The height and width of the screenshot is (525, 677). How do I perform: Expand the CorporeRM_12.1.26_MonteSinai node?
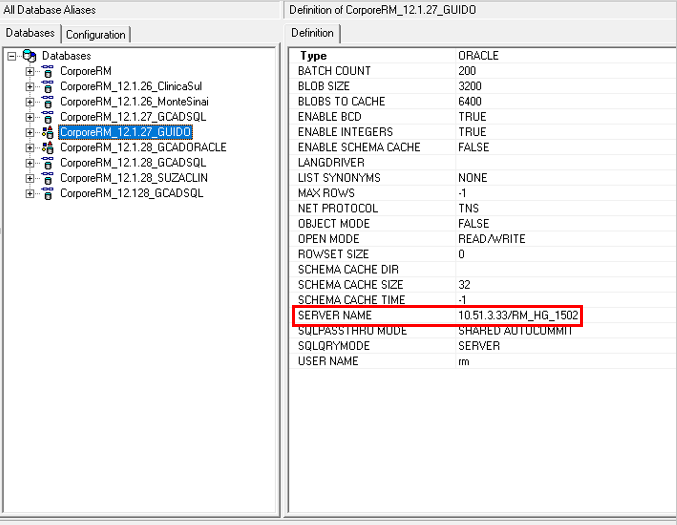pyautogui.click(x=29, y=102)
